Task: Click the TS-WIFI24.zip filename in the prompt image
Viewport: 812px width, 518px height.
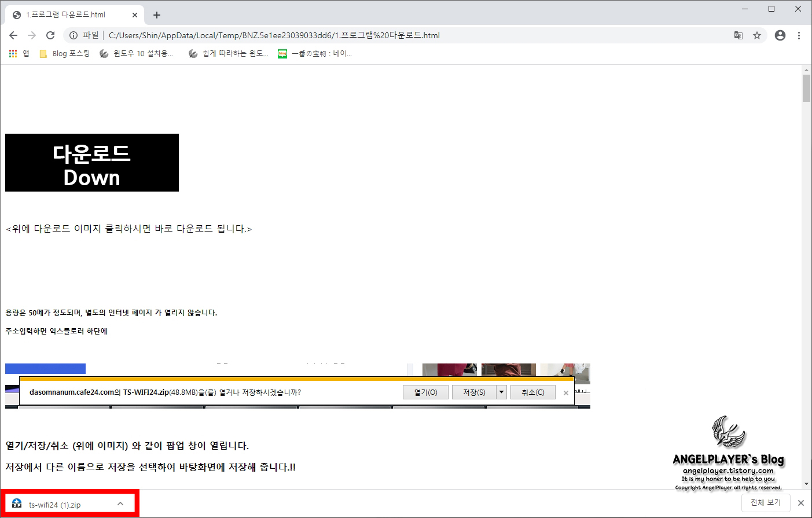Action: 146,392
